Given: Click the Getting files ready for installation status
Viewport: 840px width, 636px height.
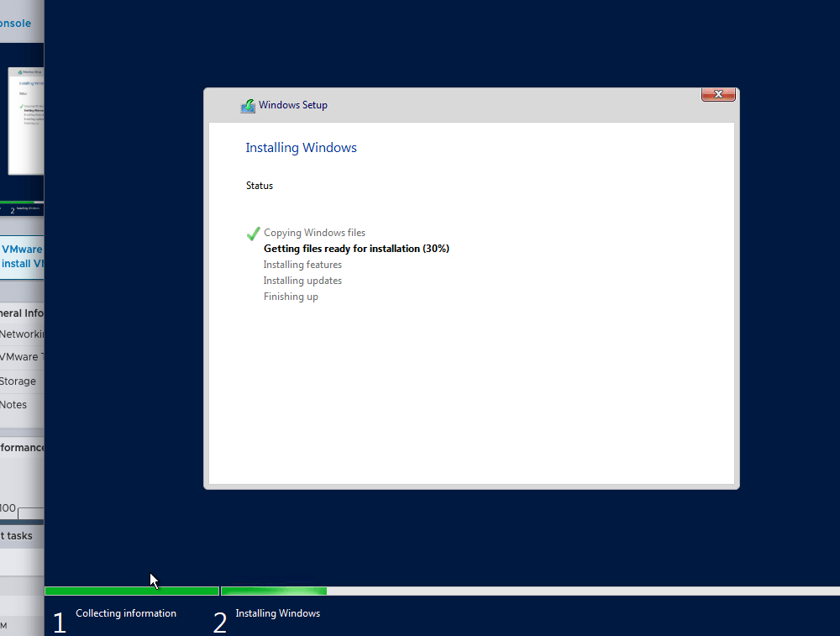Looking at the screenshot, I should [356, 249].
